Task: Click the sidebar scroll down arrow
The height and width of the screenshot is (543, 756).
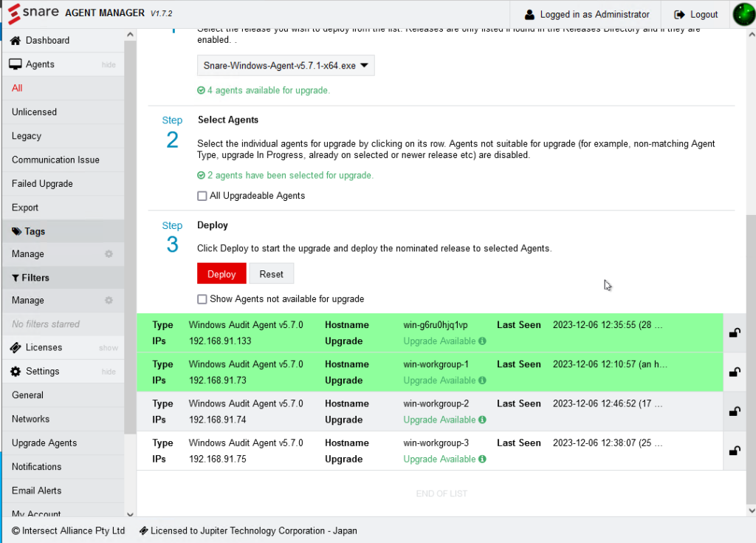Action: point(130,514)
